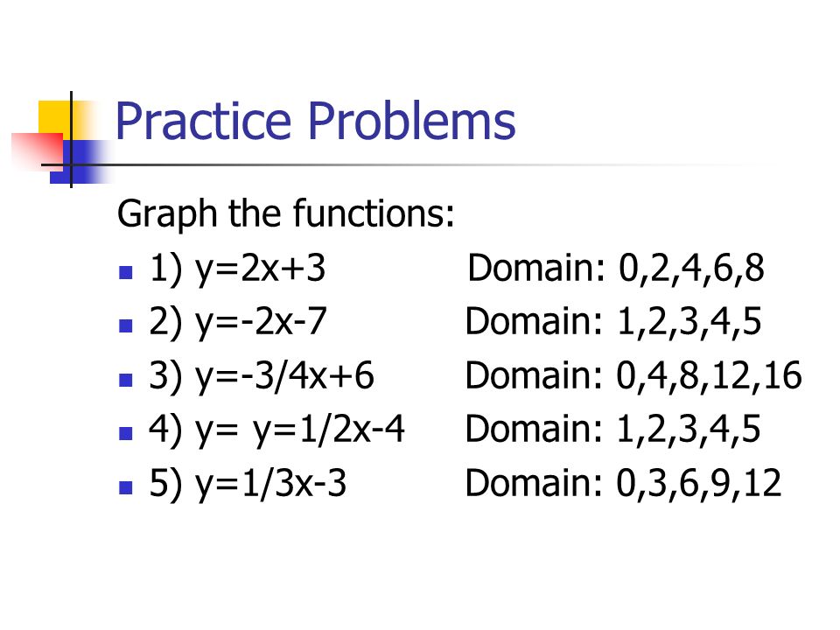
Task: Click the blue bullet beside problem 5
Action: click(125, 487)
